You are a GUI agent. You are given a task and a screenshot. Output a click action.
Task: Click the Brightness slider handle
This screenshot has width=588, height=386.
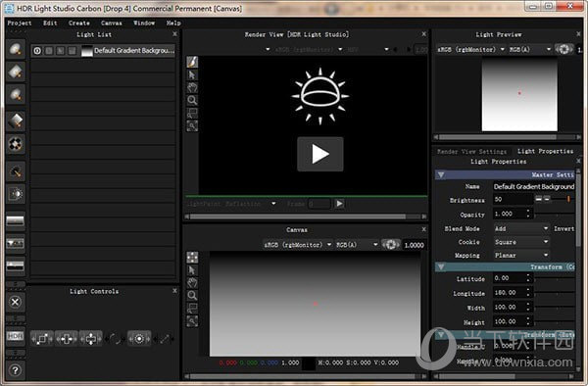(x=568, y=200)
